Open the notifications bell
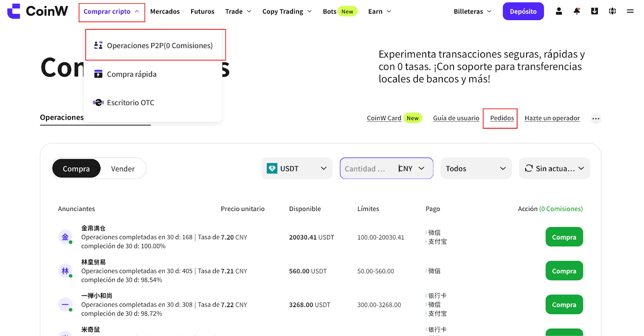The height and width of the screenshot is (336, 644). (x=577, y=11)
